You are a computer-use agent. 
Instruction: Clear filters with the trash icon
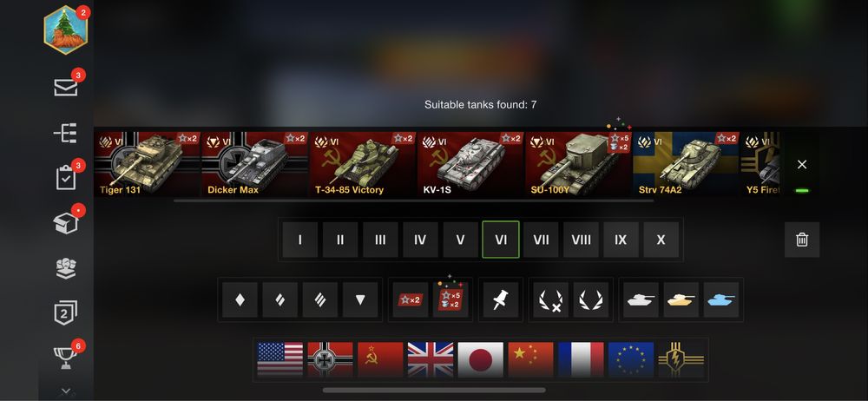801,240
